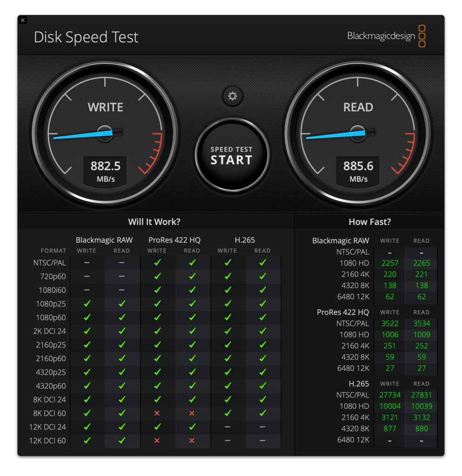Click Blackmagic RAW write checkmark for 2160p60
The height and width of the screenshot is (476, 462).
pos(87,358)
